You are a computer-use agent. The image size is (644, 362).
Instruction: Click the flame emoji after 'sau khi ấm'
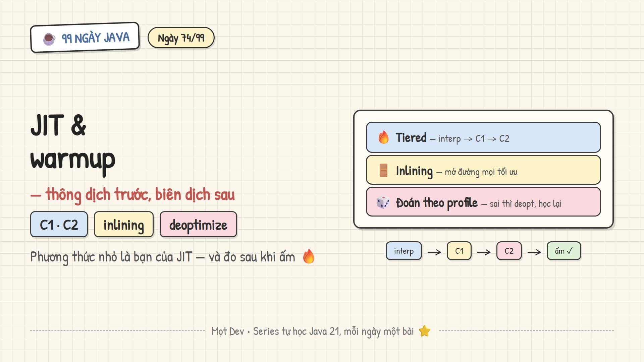point(309,257)
